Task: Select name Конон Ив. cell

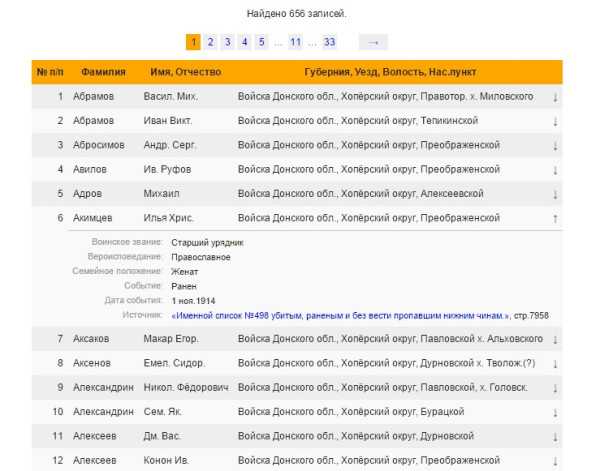Action: (166, 460)
